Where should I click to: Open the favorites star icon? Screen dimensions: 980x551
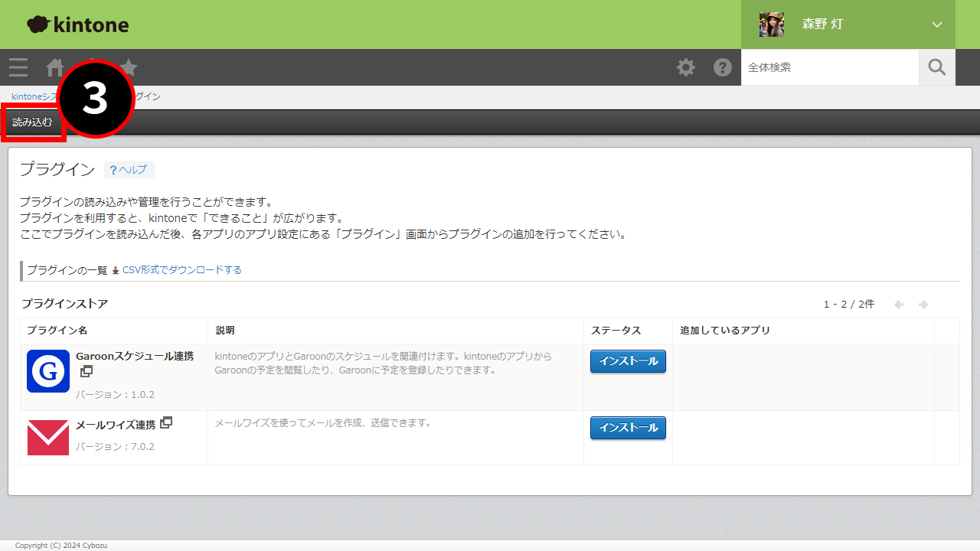tap(129, 67)
